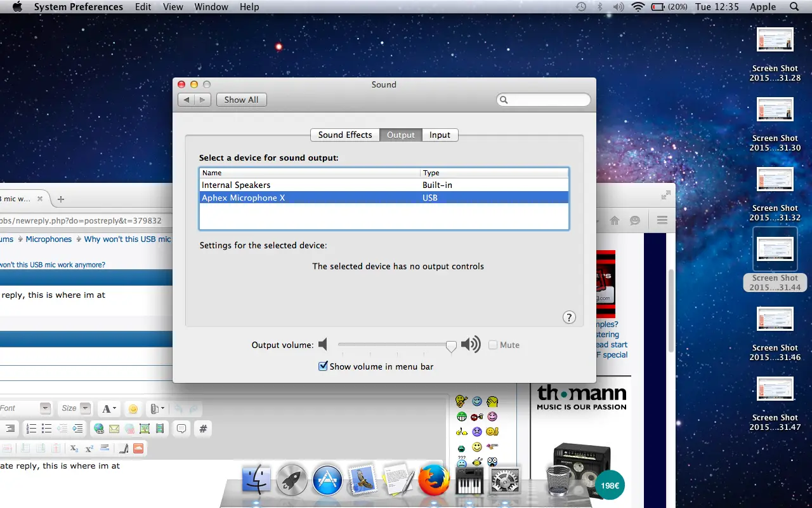Click the quote speech bubble icon
This screenshot has height=508, width=812.
pos(181,429)
